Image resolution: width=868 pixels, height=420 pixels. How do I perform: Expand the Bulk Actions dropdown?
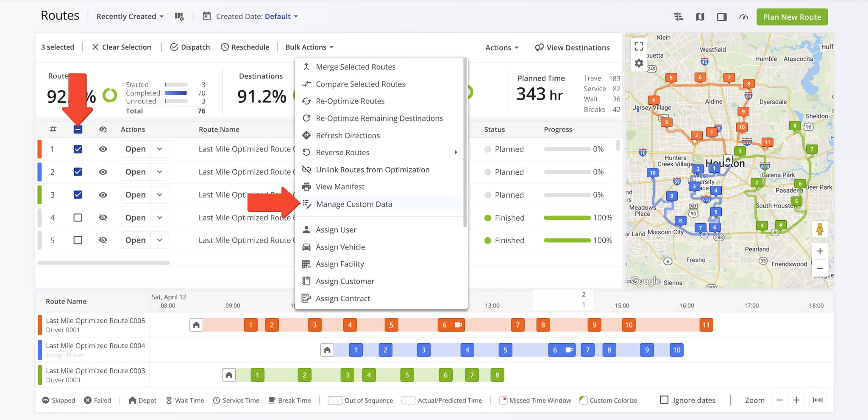click(309, 47)
